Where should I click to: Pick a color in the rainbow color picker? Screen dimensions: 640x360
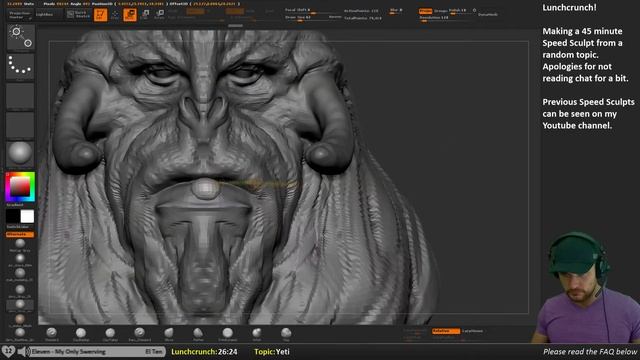point(20,187)
